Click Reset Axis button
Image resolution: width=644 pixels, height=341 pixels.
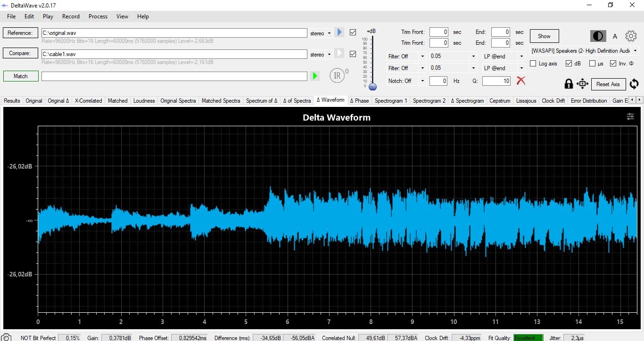coord(608,84)
